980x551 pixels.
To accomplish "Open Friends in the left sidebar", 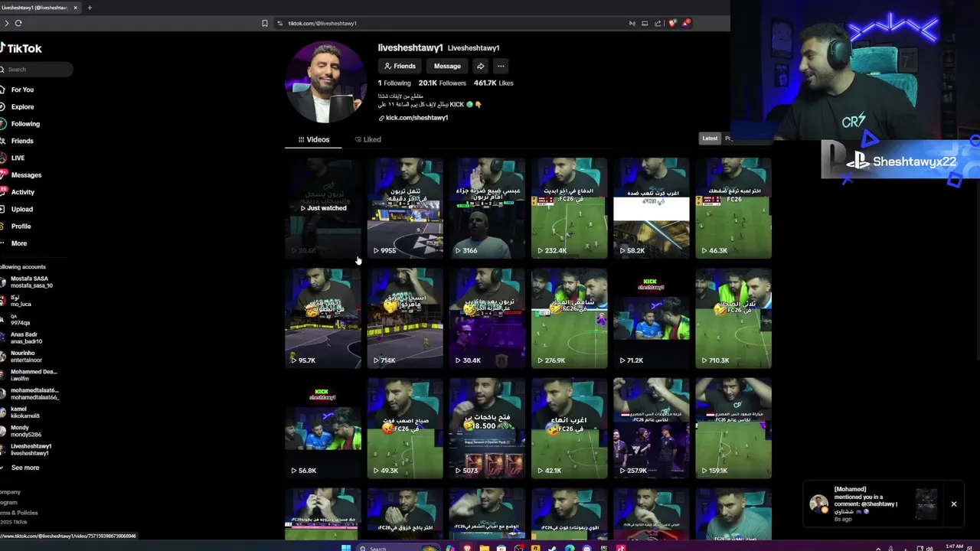I will coord(21,141).
